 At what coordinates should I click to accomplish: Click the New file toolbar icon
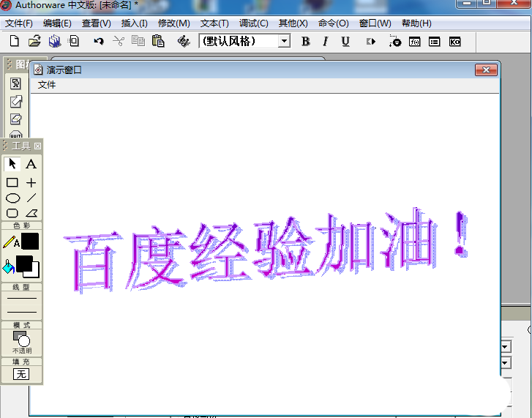point(14,41)
